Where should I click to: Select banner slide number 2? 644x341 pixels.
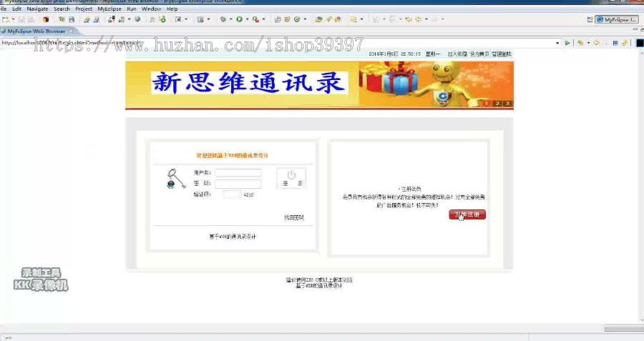point(497,104)
